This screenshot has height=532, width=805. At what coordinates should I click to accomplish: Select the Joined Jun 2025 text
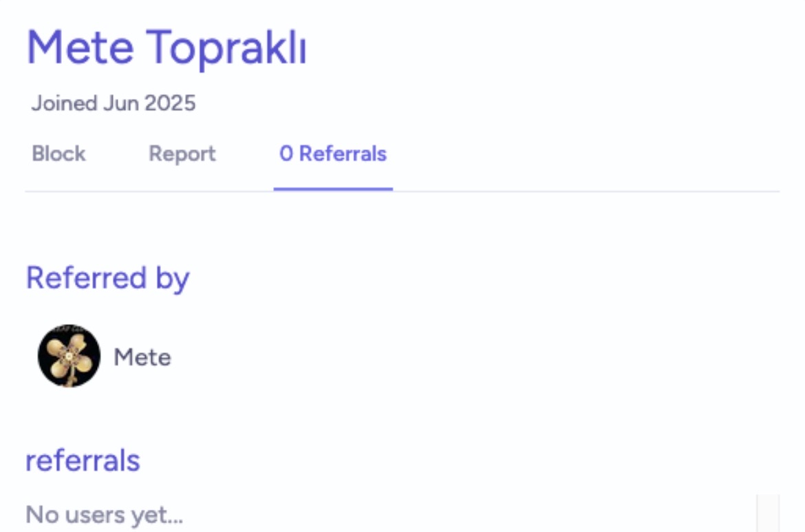(x=114, y=103)
